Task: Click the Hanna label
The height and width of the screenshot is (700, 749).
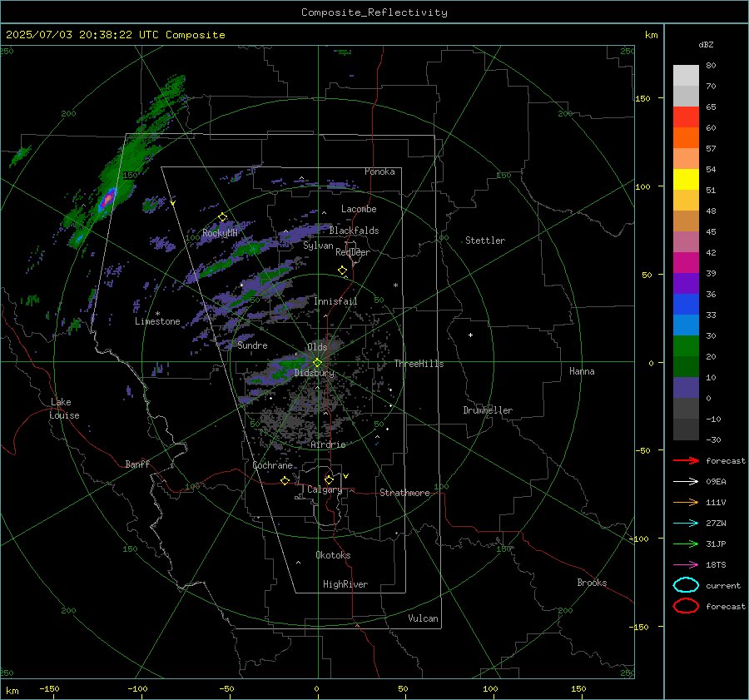Action: click(x=582, y=371)
